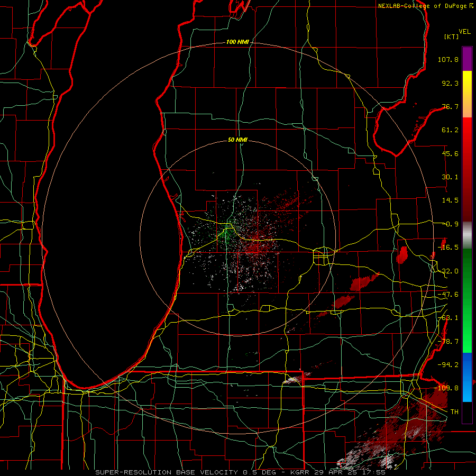Click the 100 NMI range ring label
476x476 pixels.
pyautogui.click(x=237, y=42)
